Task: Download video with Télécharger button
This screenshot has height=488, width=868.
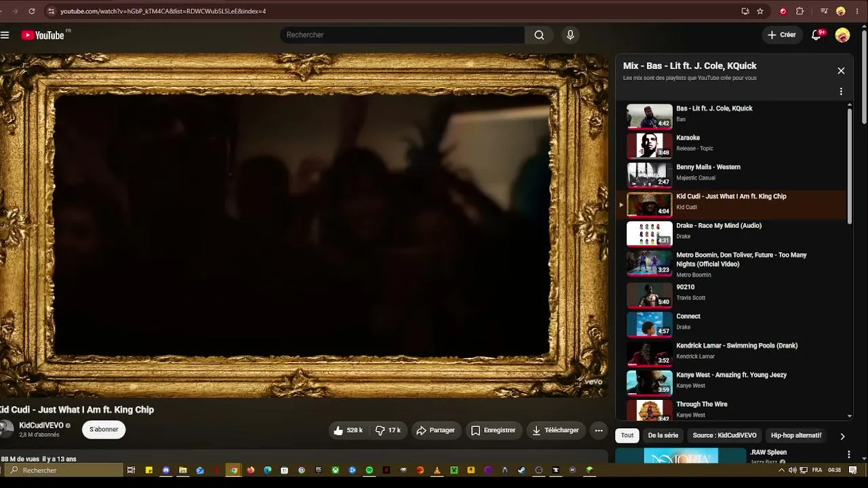Action: coord(555,430)
